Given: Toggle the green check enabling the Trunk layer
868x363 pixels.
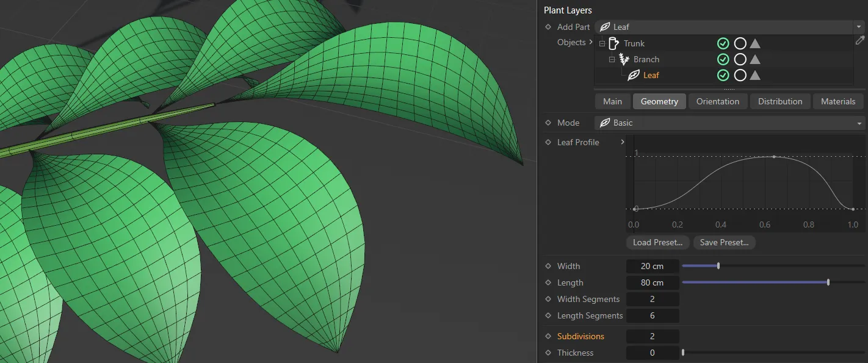Looking at the screenshot, I should click(x=723, y=43).
